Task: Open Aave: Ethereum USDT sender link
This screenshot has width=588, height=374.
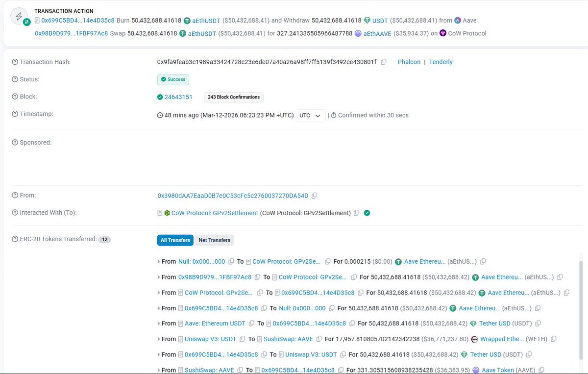Action: click(215, 324)
